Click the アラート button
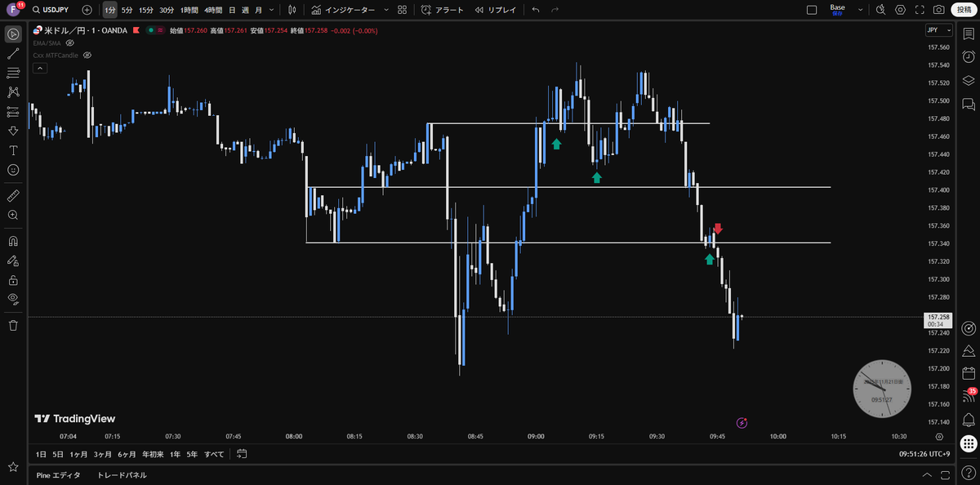 [x=443, y=10]
